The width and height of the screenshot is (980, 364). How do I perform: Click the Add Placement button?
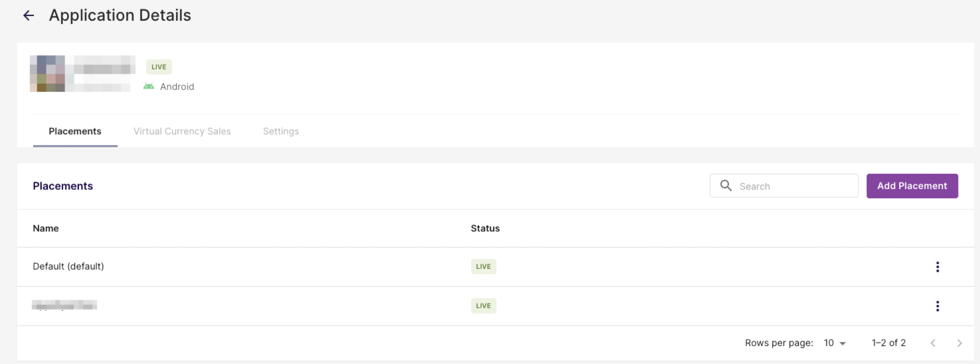tap(912, 186)
